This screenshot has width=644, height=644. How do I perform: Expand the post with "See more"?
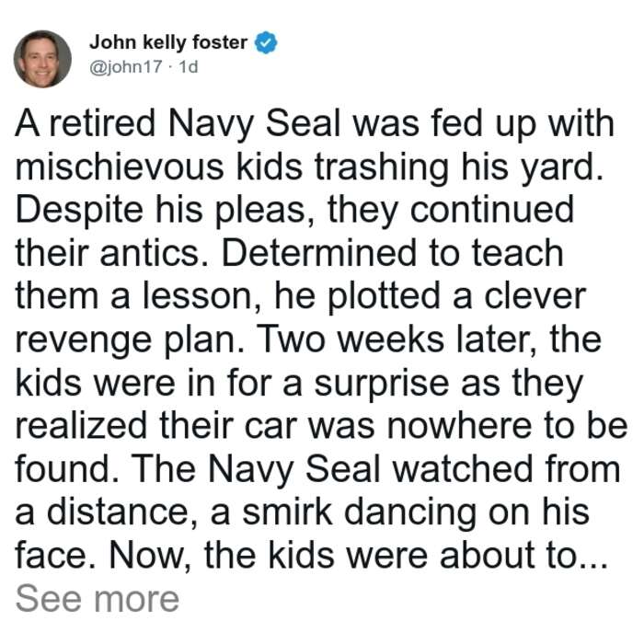click(98, 599)
